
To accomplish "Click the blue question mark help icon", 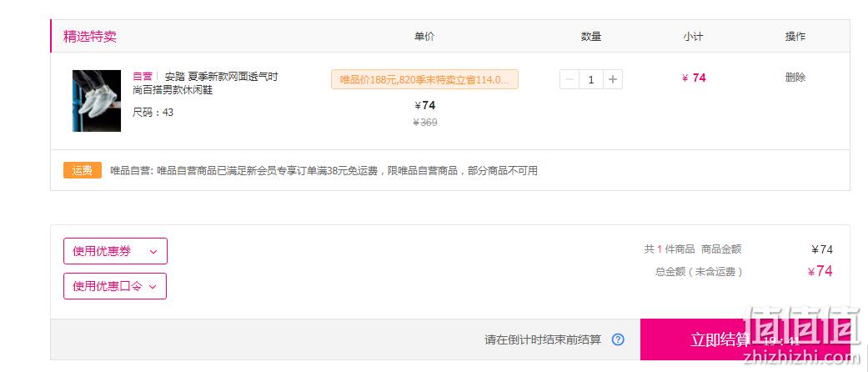I will [x=618, y=339].
